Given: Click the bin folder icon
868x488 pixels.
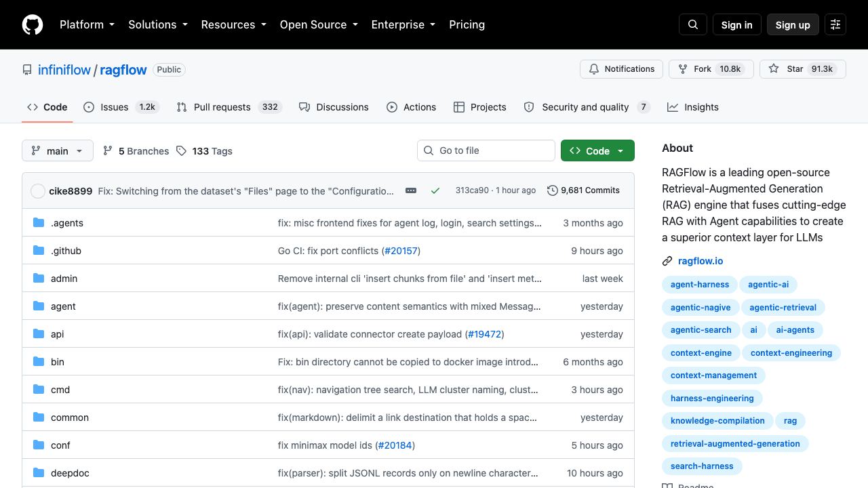Looking at the screenshot, I should pyautogui.click(x=39, y=362).
